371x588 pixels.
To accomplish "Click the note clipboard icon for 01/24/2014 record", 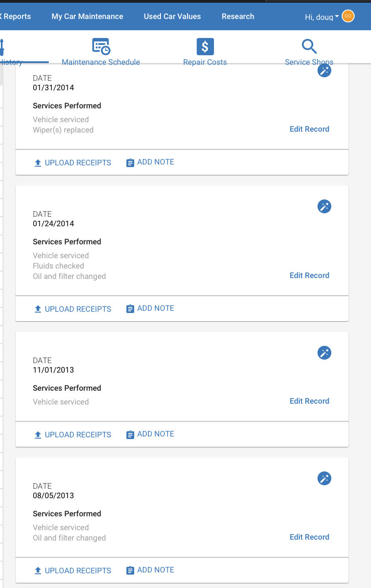I will pyautogui.click(x=130, y=309).
